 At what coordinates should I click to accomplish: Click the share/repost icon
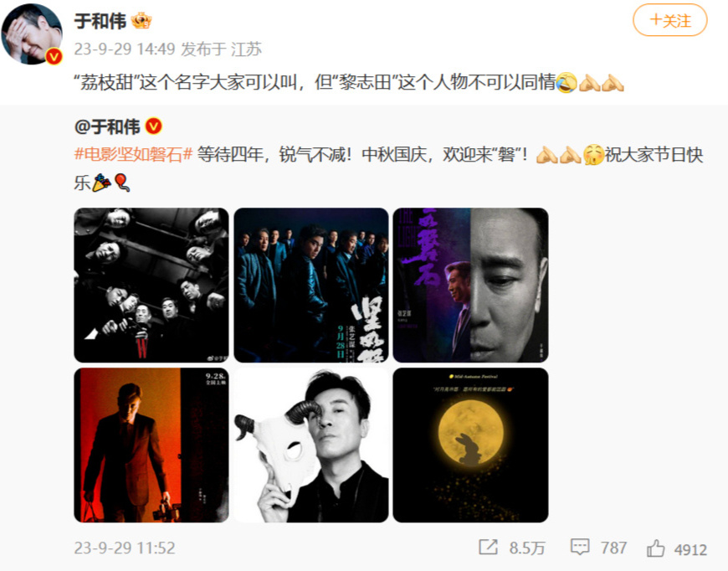tap(488, 548)
